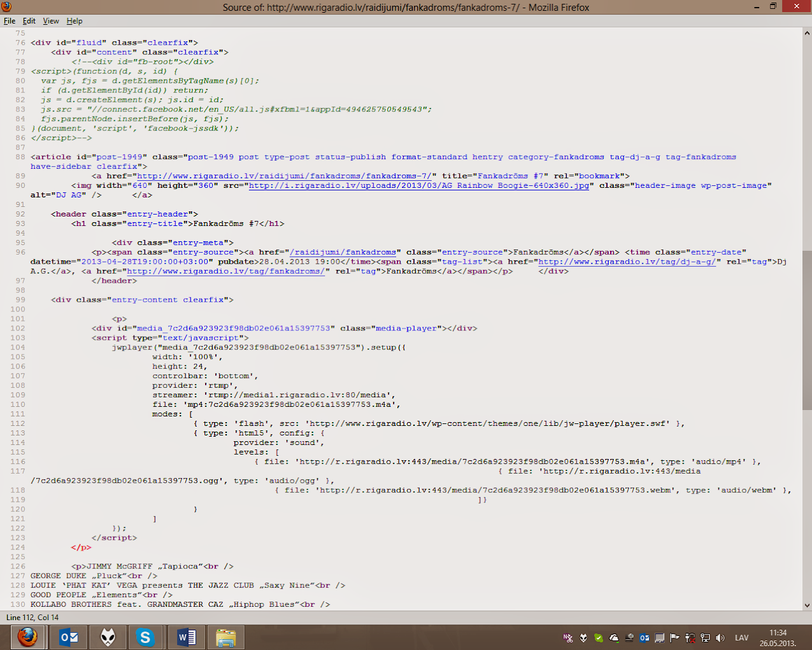This screenshot has width=812, height=650.
Task: Follow the fankadroms-7 bookmark href link
Action: [x=285, y=176]
